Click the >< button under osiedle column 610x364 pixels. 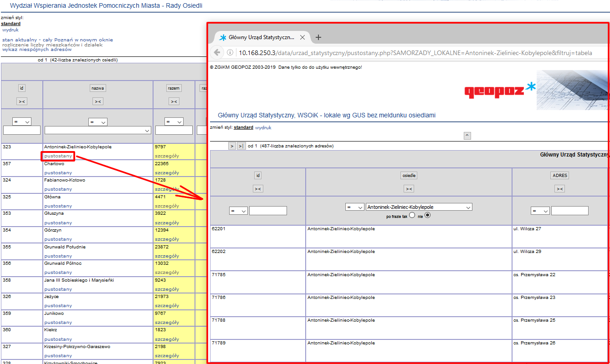[x=409, y=189]
